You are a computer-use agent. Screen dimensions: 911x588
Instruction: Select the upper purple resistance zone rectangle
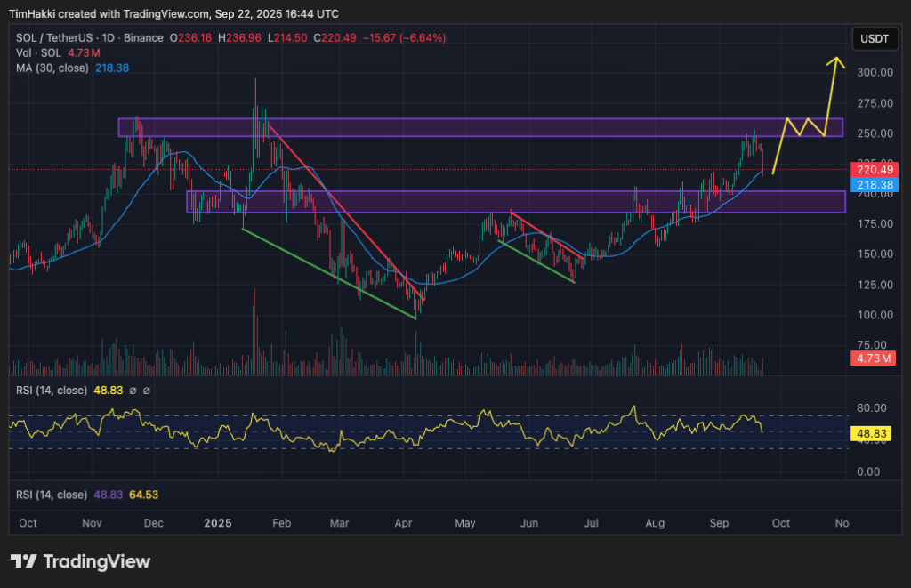[480, 127]
